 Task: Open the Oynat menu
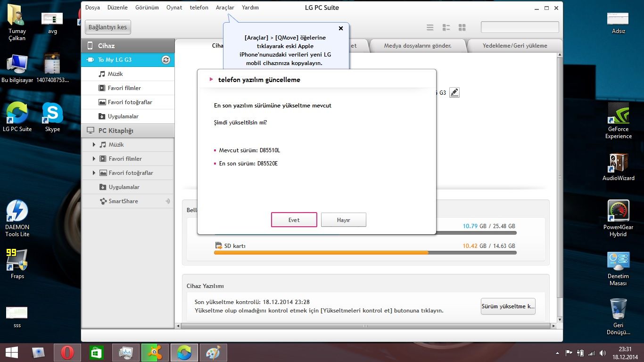pyautogui.click(x=174, y=8)
